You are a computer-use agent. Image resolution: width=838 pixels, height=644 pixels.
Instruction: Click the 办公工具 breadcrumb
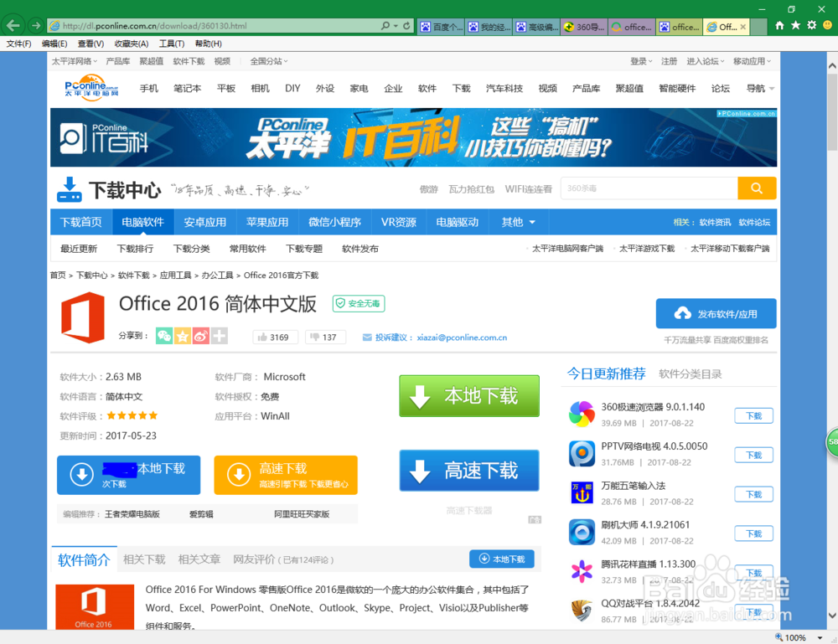218,276
